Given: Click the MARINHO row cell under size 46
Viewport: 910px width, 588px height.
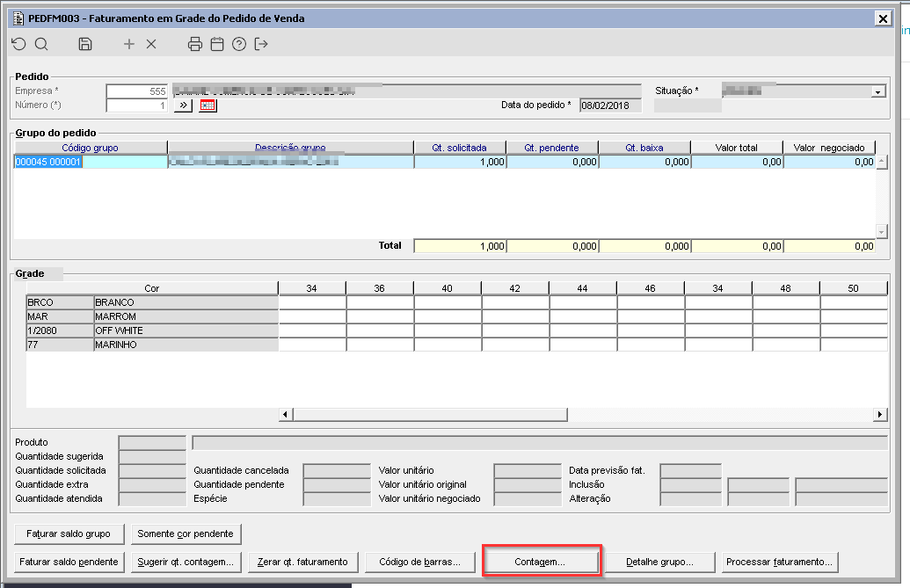Looking at the screenshot, I should pyautogui.click(x=651, y=345).
